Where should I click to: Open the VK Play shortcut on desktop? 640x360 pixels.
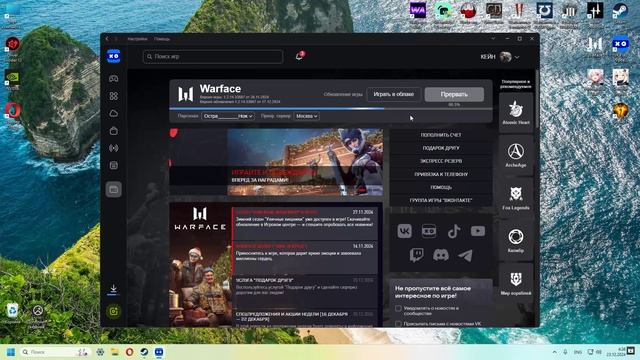pos(620,44)
